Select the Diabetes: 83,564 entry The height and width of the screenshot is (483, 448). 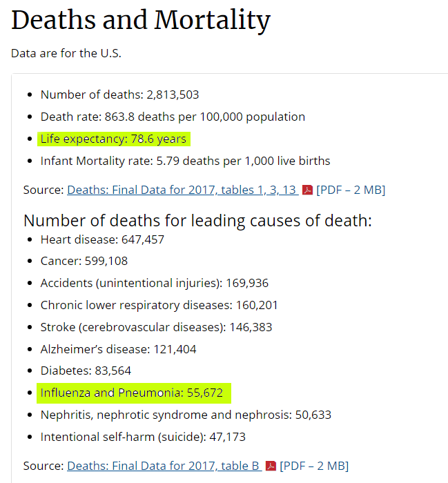86,371
